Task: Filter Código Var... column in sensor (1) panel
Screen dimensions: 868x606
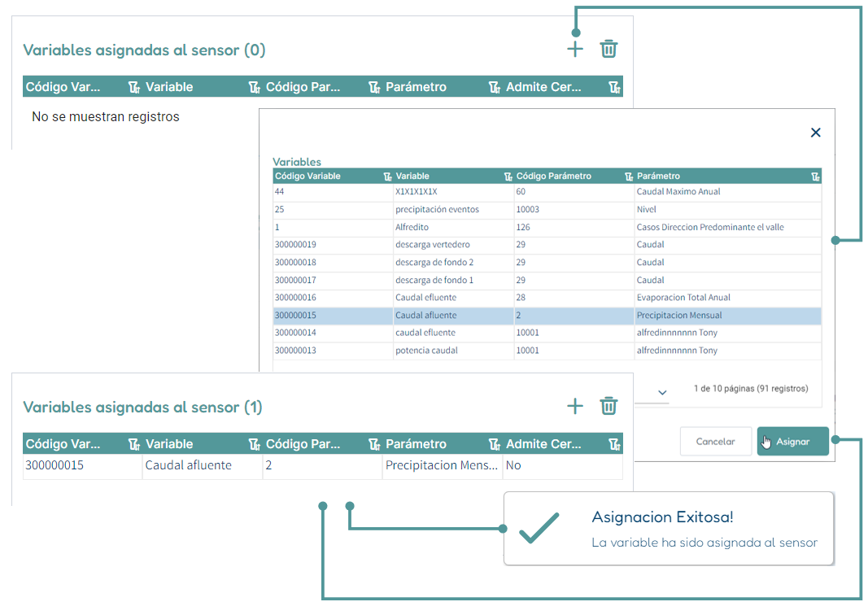Action: (x=134, y=444)
